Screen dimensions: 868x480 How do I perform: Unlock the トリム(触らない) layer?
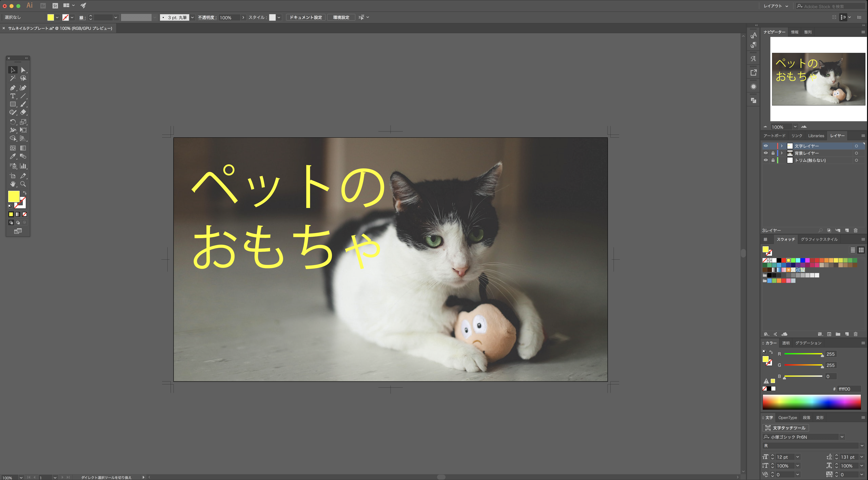(773, 160)
